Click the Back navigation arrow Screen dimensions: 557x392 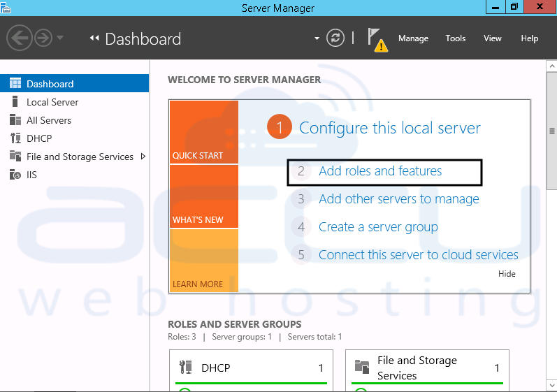click(x=19, y=38)
